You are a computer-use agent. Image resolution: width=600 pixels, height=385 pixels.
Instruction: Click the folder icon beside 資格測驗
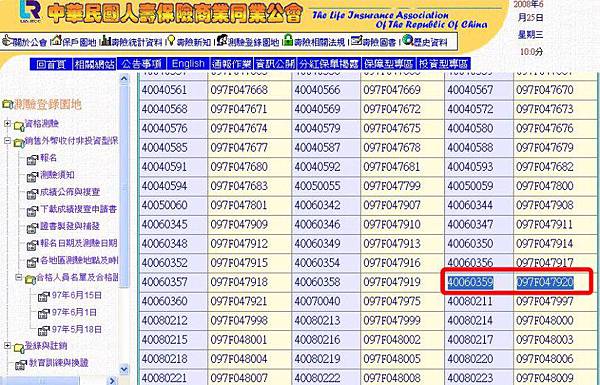[19, 126]
